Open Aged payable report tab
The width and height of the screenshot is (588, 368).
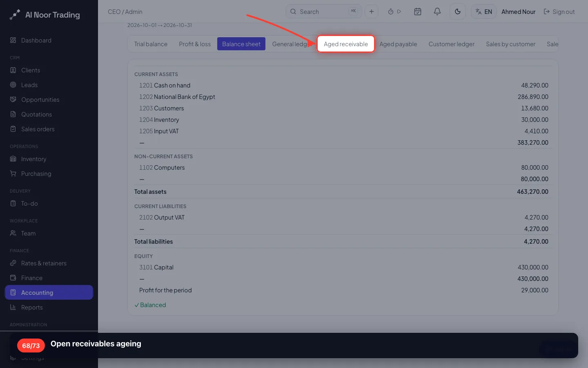coord(398,44)
